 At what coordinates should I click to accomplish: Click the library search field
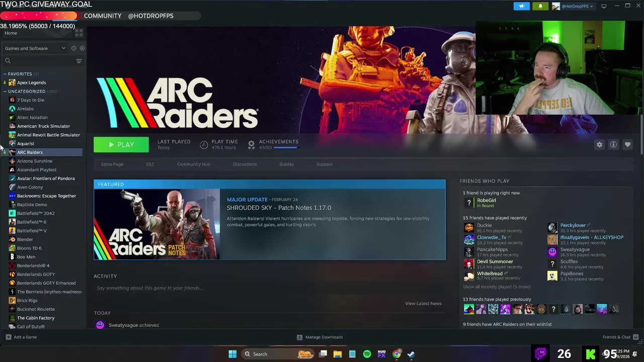(x=38, y=61)
